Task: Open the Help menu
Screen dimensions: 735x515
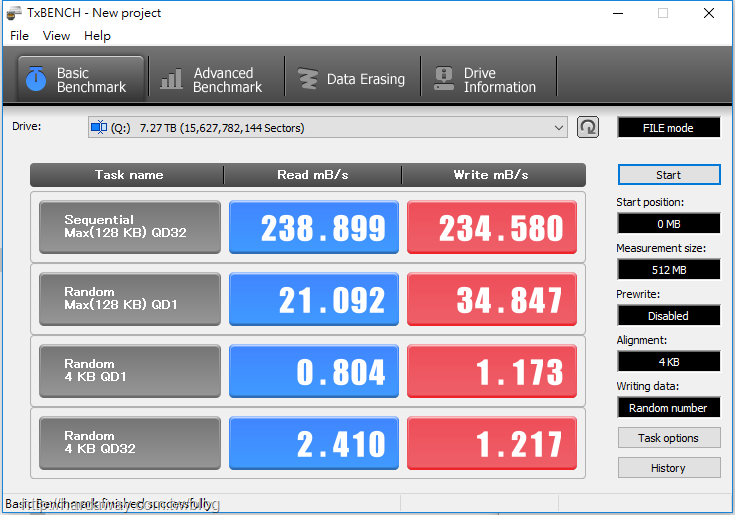Action: pyautogui.click(x=98, y=36)
